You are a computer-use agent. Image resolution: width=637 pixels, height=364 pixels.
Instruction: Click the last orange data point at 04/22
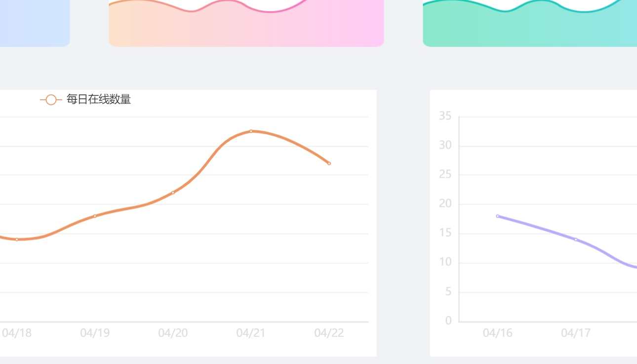point(329,163)
